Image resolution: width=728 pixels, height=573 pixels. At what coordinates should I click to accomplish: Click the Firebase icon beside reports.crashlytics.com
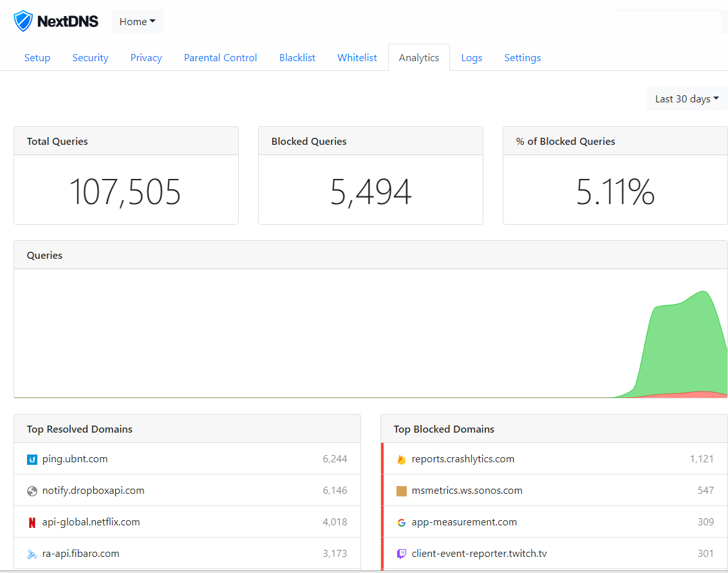click(x=402, y=460)
